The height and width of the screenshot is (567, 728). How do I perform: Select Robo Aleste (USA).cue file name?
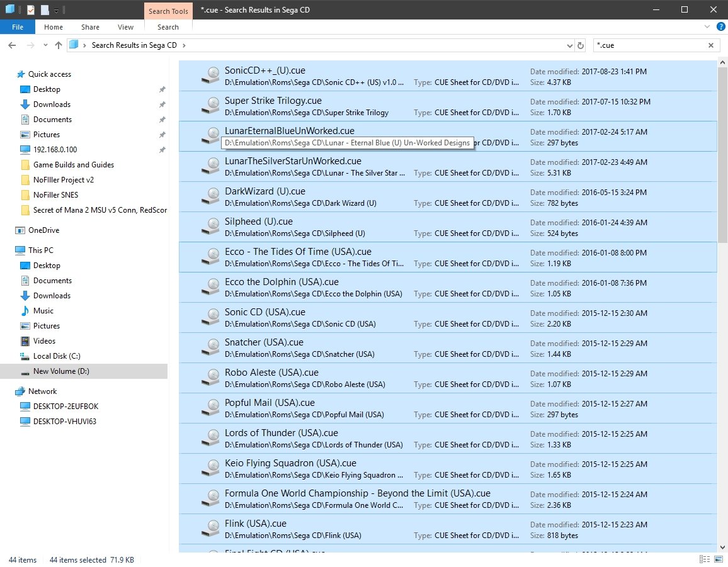click(271, 373)
